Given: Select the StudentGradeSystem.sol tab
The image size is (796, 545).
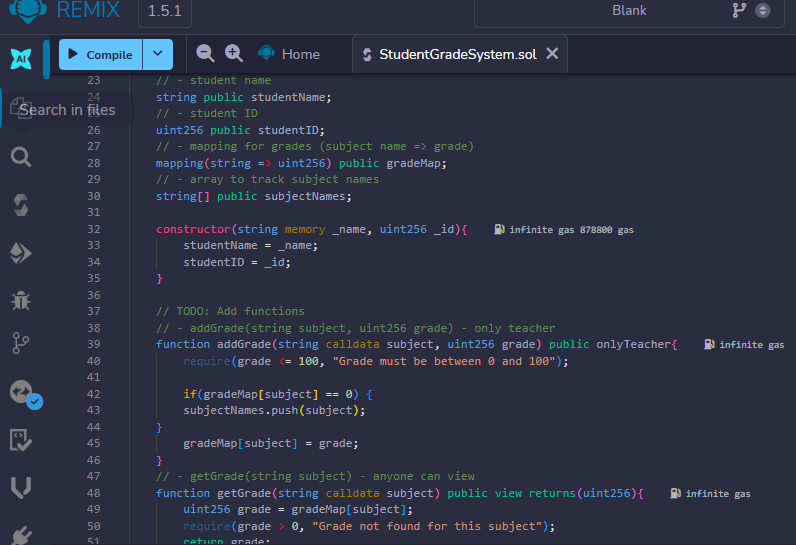Looking at the screenshot, I should point(458,54).
